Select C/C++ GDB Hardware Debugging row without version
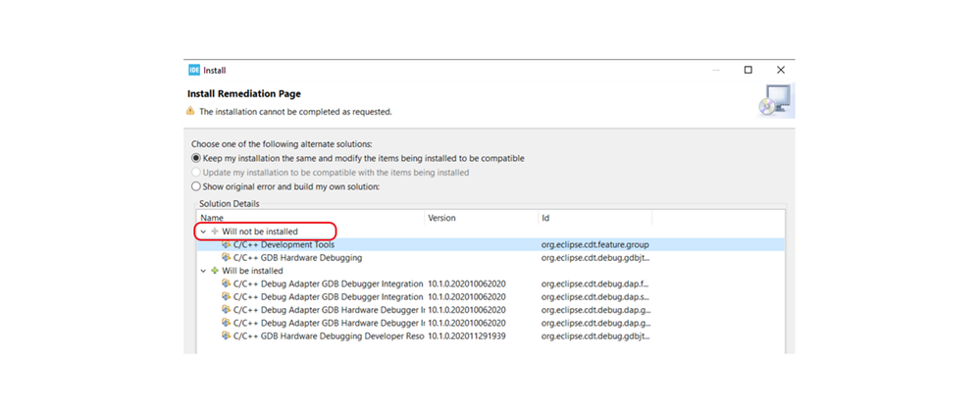This screenshot has width=980, height=413. click(297, 257)
